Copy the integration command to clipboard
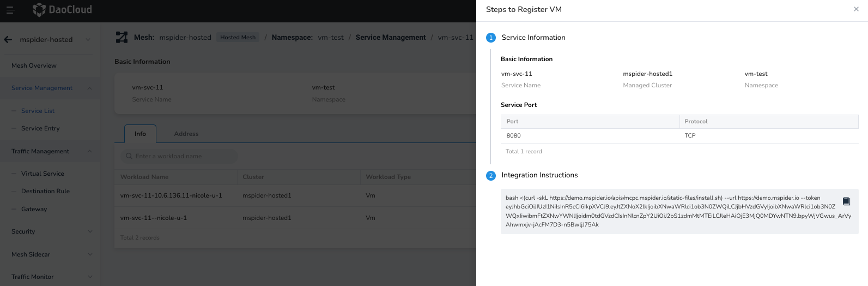The height and width of the screenshot is (286, 868). tap(846, 201)
